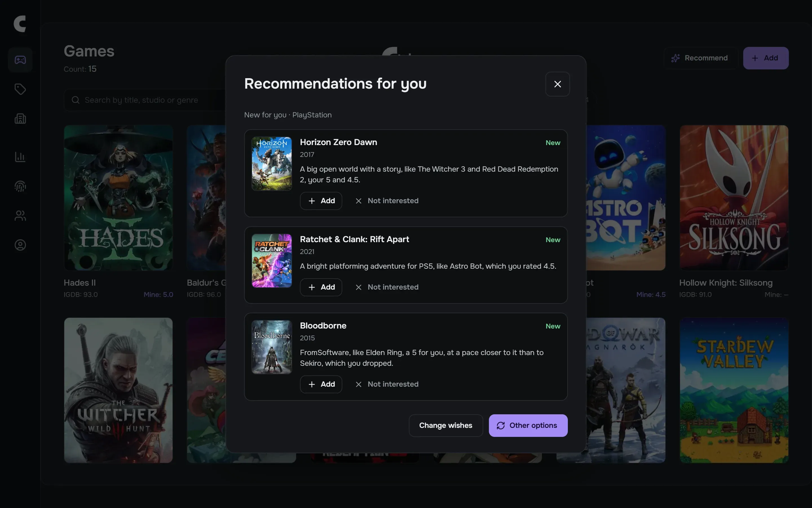Mark Horizon Zero Dawn as not interested
This screenshot has height=508, width=812.
pos(387,201)
